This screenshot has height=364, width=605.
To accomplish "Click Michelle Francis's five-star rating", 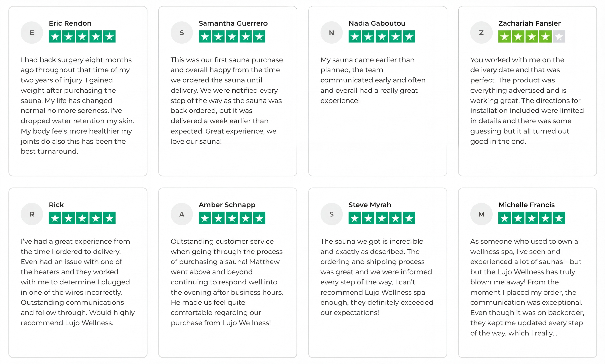I will (532, 218).
